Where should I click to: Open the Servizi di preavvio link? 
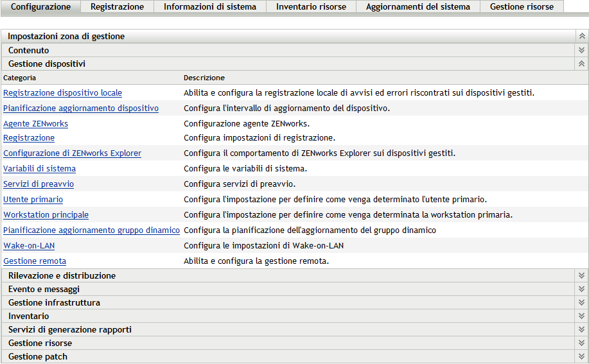39,184
